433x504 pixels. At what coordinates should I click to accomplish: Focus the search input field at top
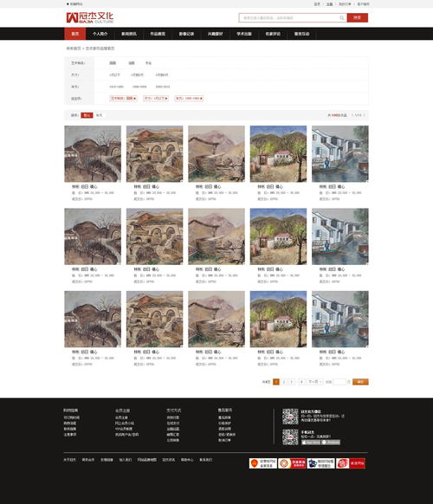coord(293,18)
